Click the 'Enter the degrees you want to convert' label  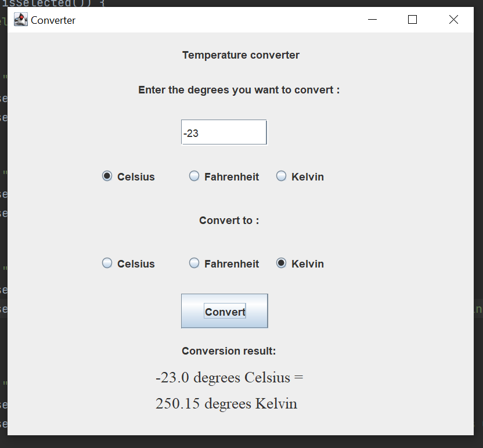(239, 90)
